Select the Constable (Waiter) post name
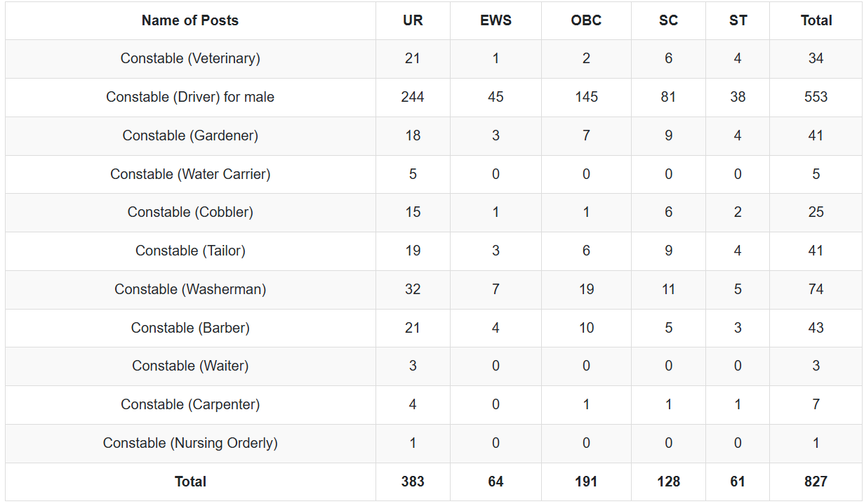 pos(190,366)
